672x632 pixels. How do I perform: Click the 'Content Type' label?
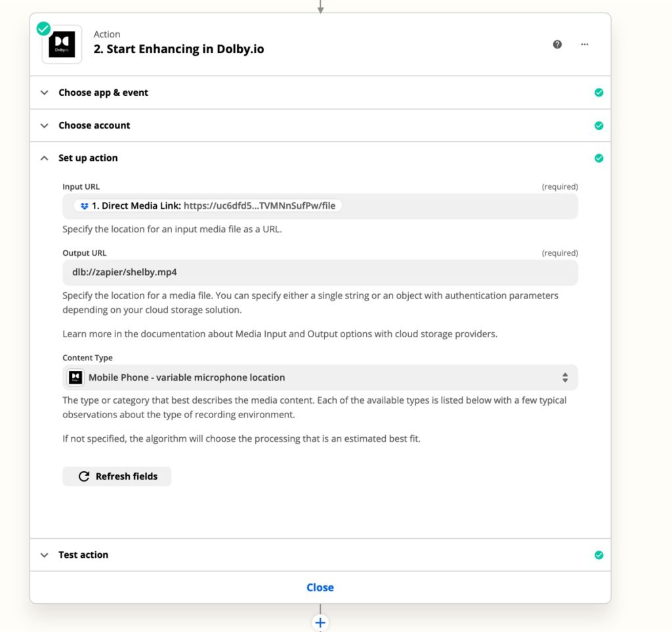87,358
